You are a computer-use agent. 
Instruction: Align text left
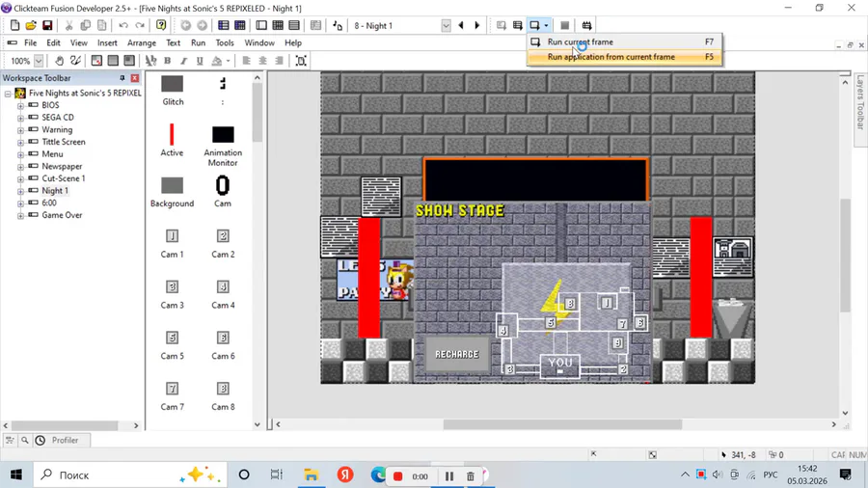point(246,61)
